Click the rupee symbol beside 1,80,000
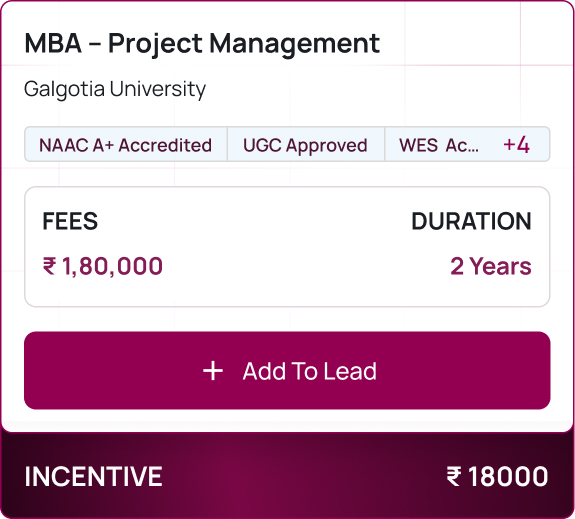 click(x=50, y=266)
